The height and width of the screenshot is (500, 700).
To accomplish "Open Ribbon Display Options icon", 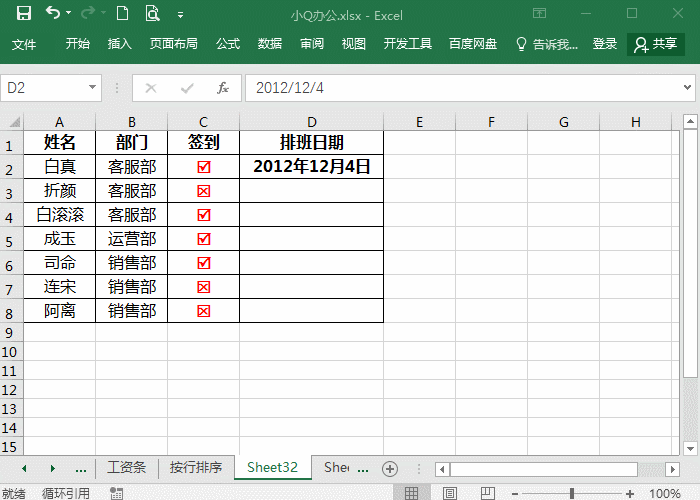I will [539, 13].
